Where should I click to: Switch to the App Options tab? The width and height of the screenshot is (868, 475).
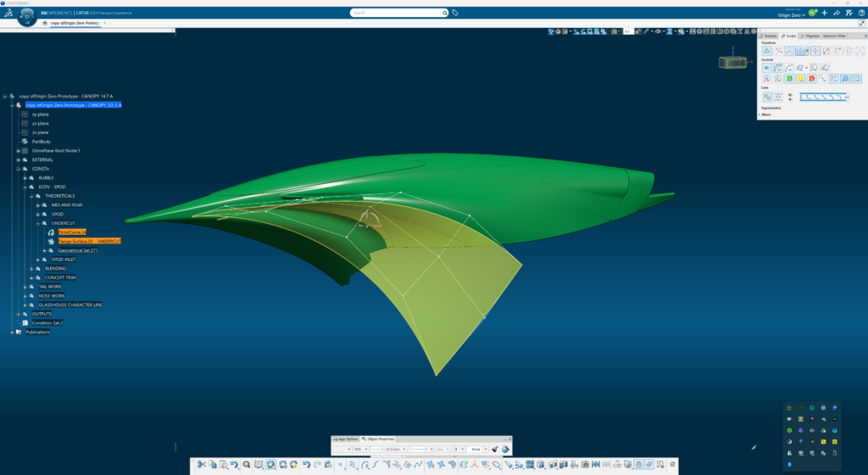point(346,439)
